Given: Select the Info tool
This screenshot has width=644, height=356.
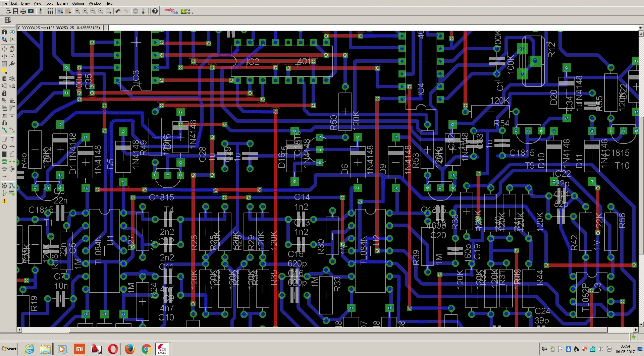Looking at the screenshot, I should tap(4, 32).
